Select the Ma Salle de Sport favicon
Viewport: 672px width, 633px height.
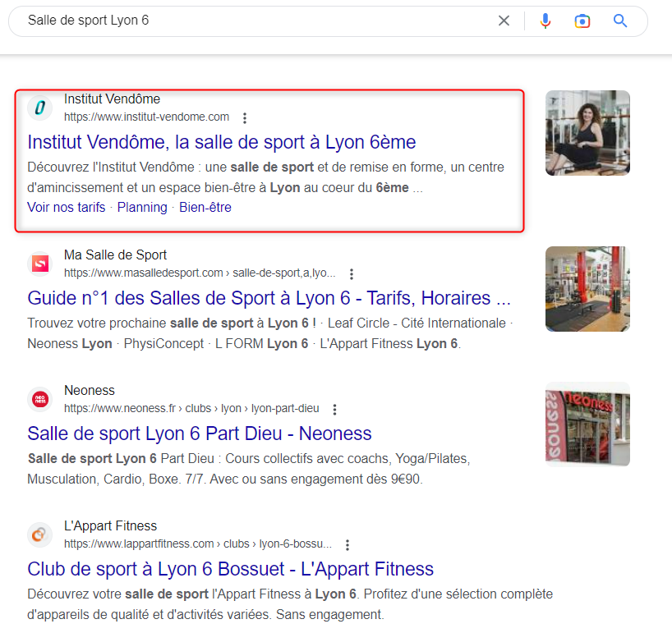40,264
